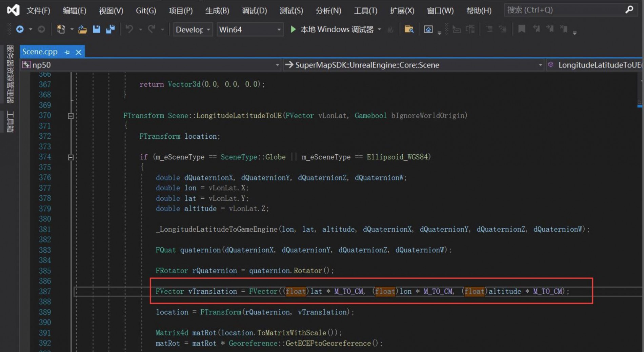Click the toggle bookmark icon
Viewport: 644px width, 352px height.
tap(522, 29)
